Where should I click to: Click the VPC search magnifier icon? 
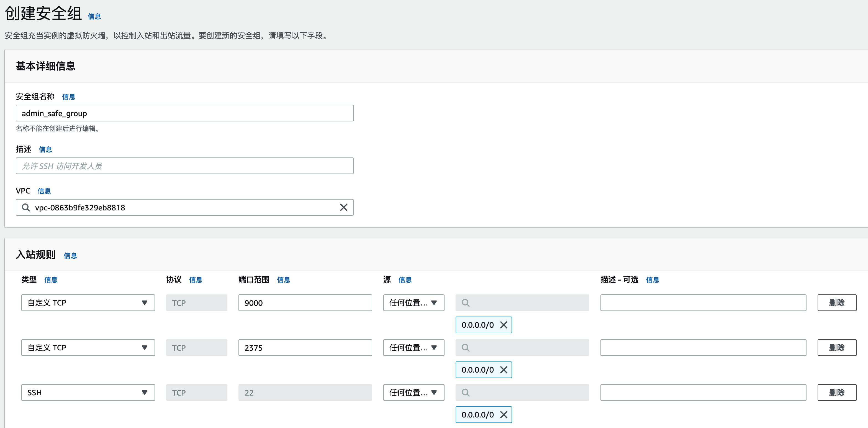coord(26,207)
